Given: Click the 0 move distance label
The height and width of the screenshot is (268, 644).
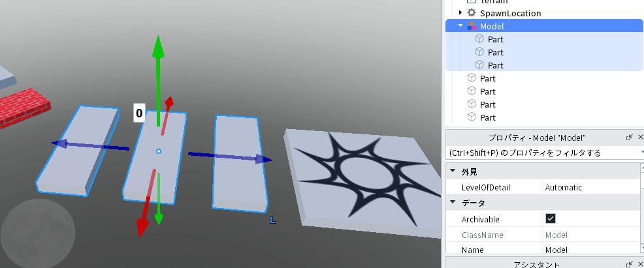Looking at the screenshot, I should click(x=139, y=113).
